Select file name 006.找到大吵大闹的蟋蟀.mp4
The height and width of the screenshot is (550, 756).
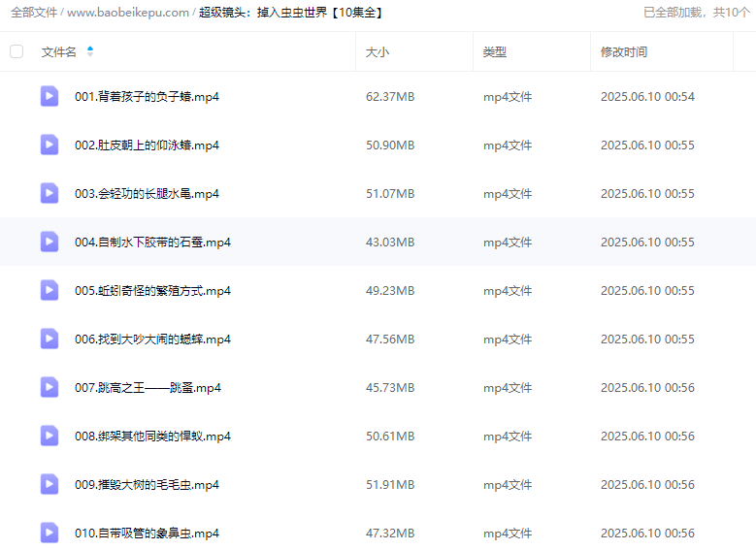(x=152, y=340)
